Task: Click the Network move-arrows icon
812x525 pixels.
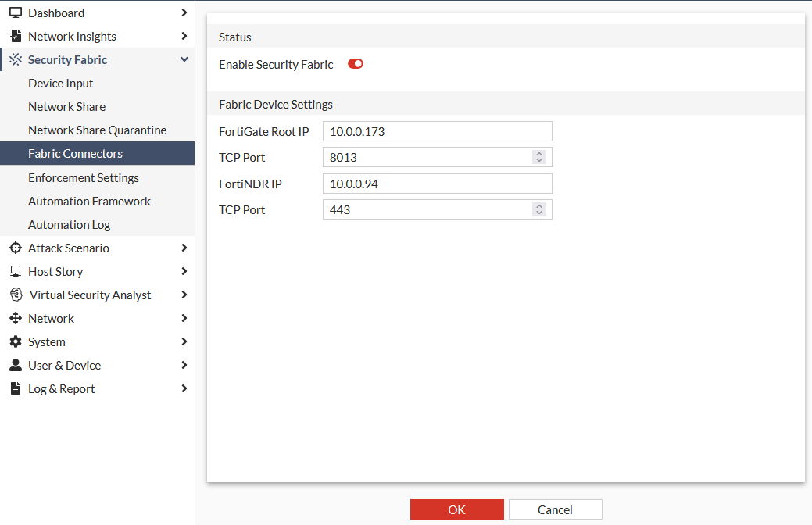Action: click(16, 318)
